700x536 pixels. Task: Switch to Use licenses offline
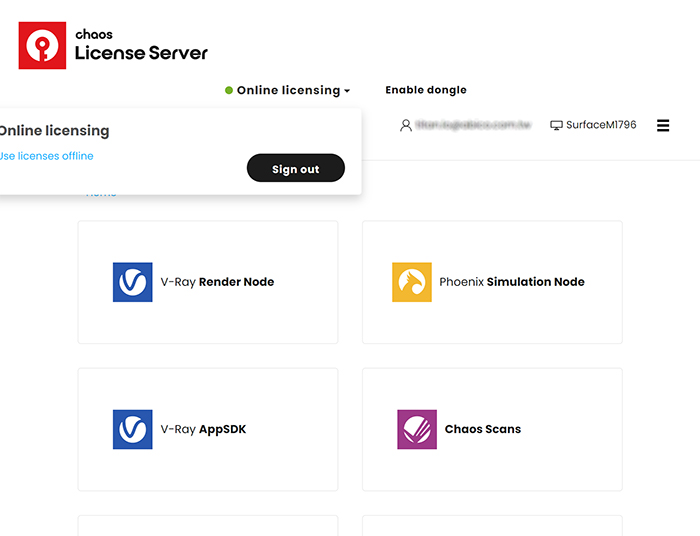(x=46, y=156)
